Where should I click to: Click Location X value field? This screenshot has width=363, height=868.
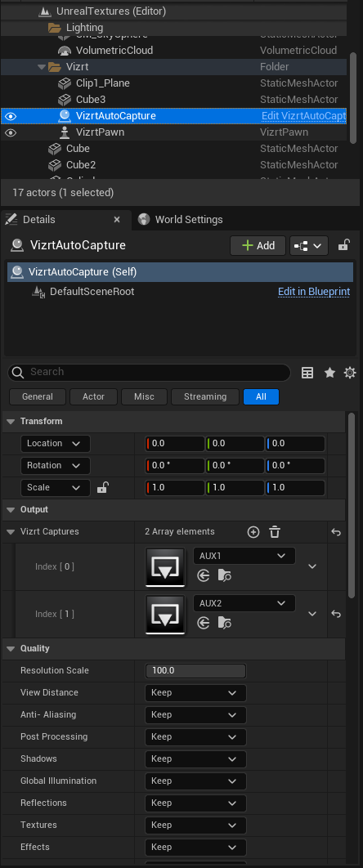[175, 444]
